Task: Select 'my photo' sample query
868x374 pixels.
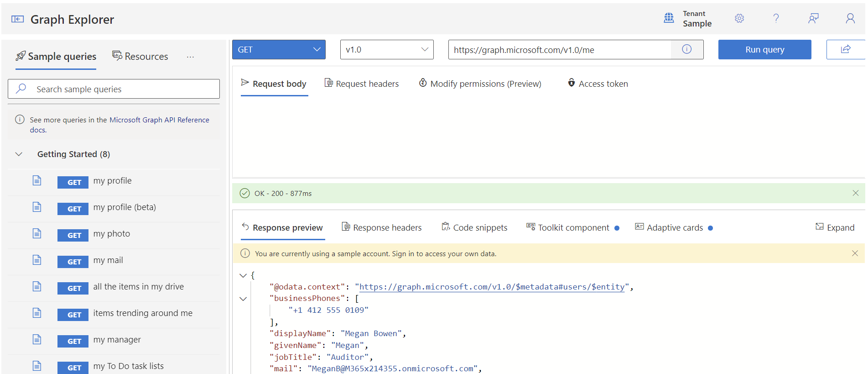Action: coord(114,235)
